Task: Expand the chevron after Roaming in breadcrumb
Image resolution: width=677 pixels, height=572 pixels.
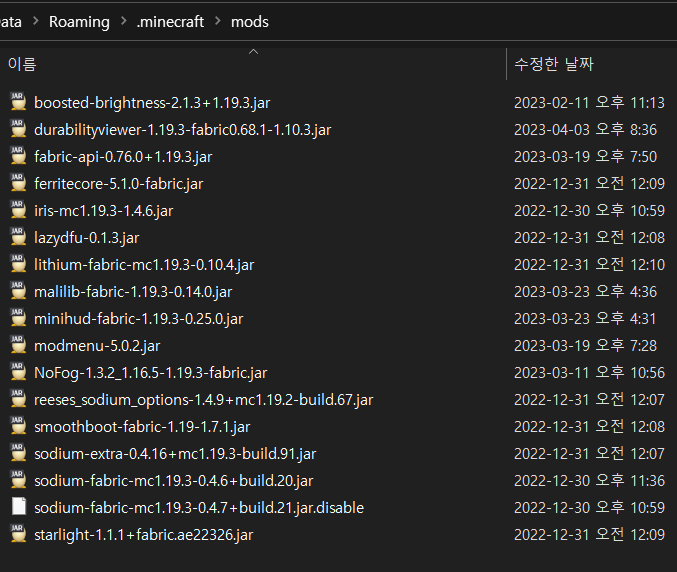Action: [x=123, y=21]
